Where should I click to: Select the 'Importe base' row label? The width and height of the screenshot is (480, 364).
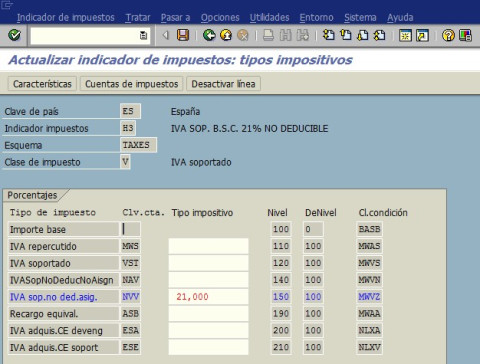coord(63,229)
